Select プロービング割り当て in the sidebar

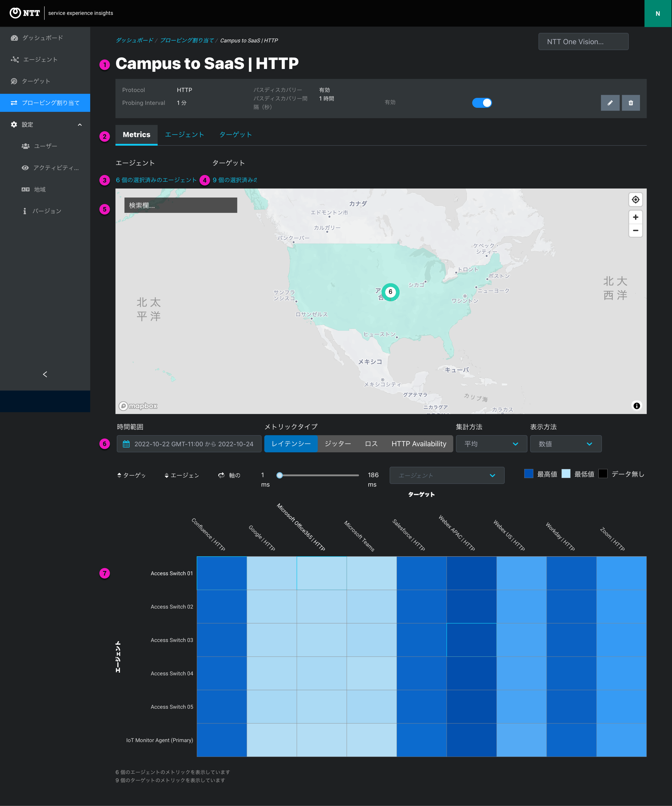click(x=45, y=103)
